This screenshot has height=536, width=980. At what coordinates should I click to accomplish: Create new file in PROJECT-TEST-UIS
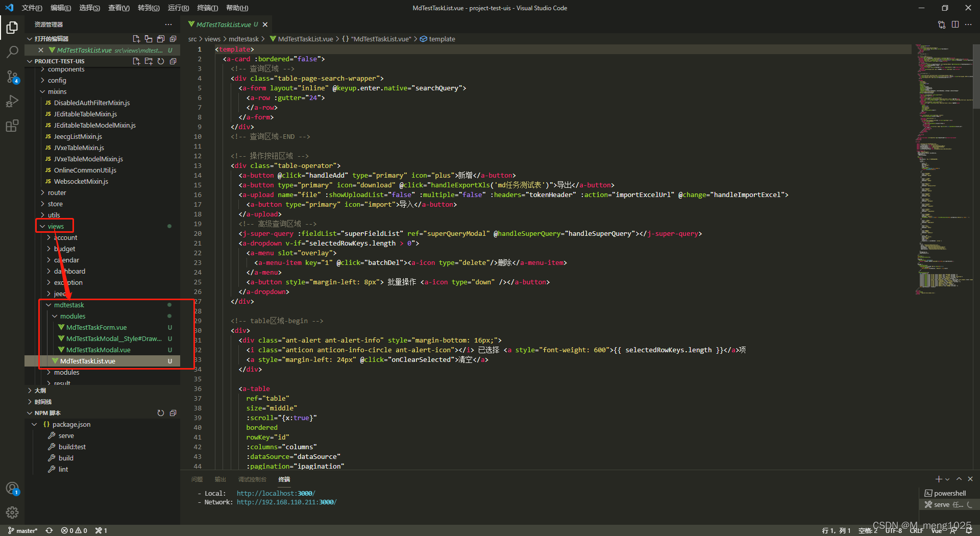pyautogui.click(x=136, y=61)
